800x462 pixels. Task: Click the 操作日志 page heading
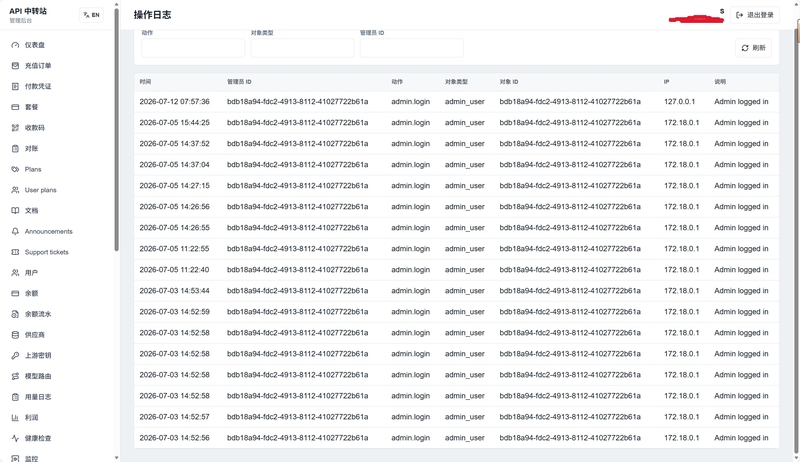click(153, 15)
